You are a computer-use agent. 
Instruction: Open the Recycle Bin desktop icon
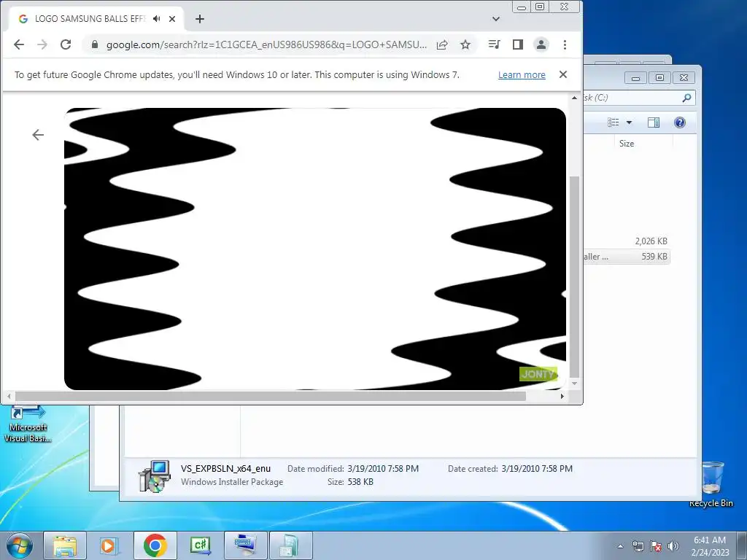coord(711,484)
